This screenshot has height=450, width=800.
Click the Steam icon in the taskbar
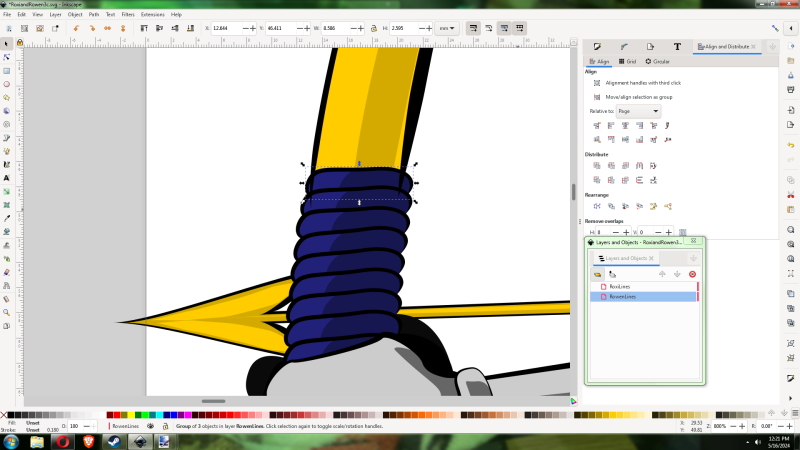[x=115, y=440]
